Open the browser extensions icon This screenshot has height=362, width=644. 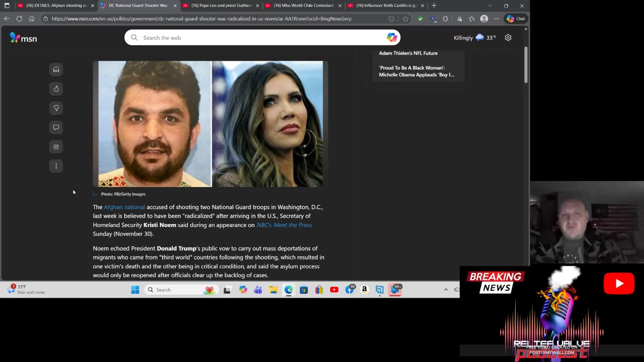pyautogui.click(x=445, y=19)
